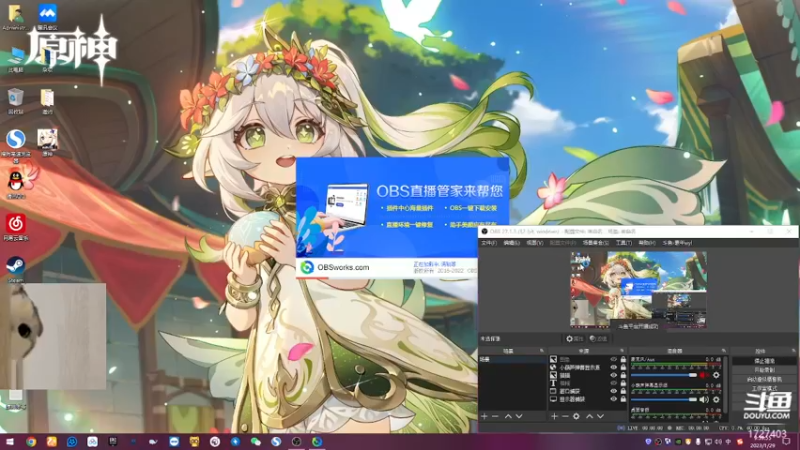Select the 场景 scene in Scenes list
Screen dimensions: 800x450
point(512,360)
